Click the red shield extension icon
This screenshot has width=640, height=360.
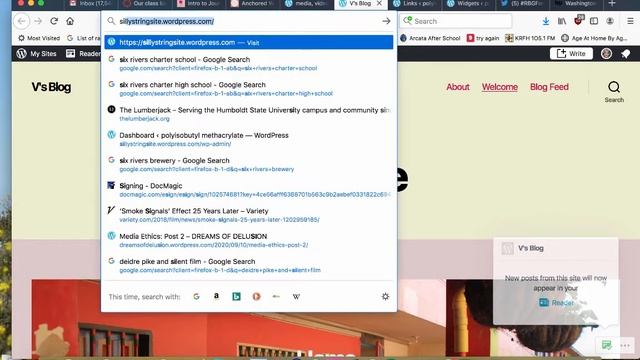578,20
